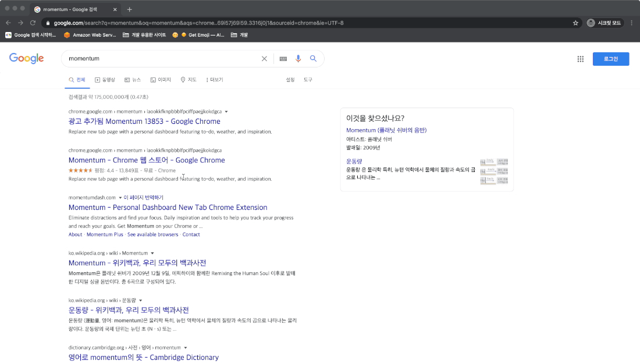
Task: Bookmark this page with star icon
Action: click(575, 23)
